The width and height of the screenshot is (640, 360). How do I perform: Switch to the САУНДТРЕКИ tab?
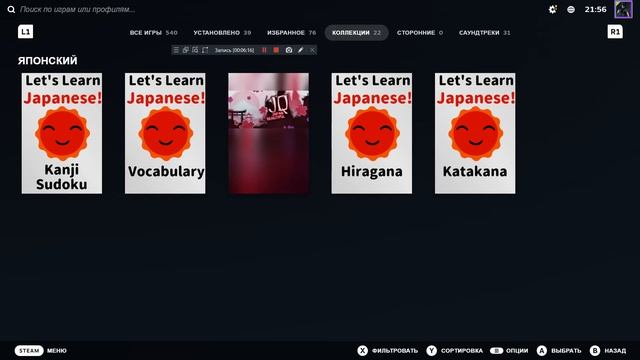coord(484,32)
